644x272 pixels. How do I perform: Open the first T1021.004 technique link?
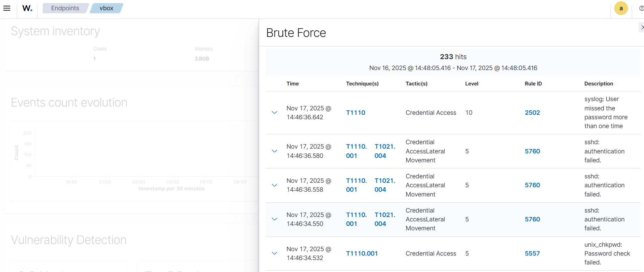(x=384, y=151)
